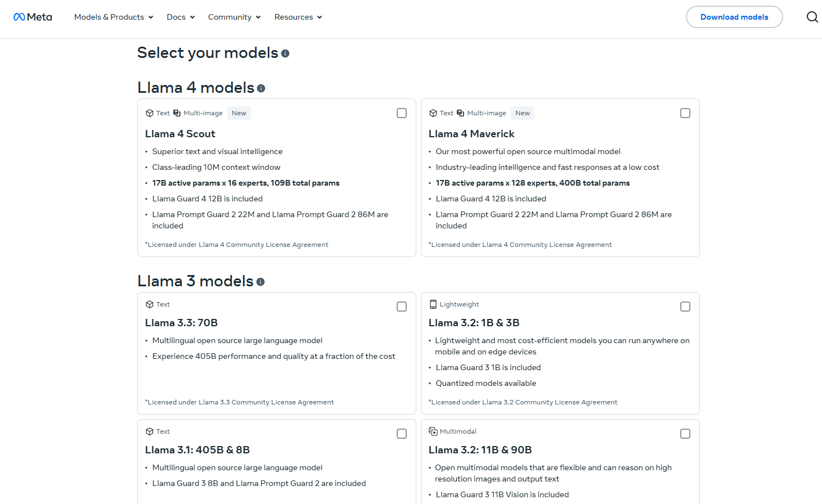Enable the Llama 3.1: 405B & 8B checkbox
Image resolution: width=822 pixels, height=504 pixels.
point(402,434)
